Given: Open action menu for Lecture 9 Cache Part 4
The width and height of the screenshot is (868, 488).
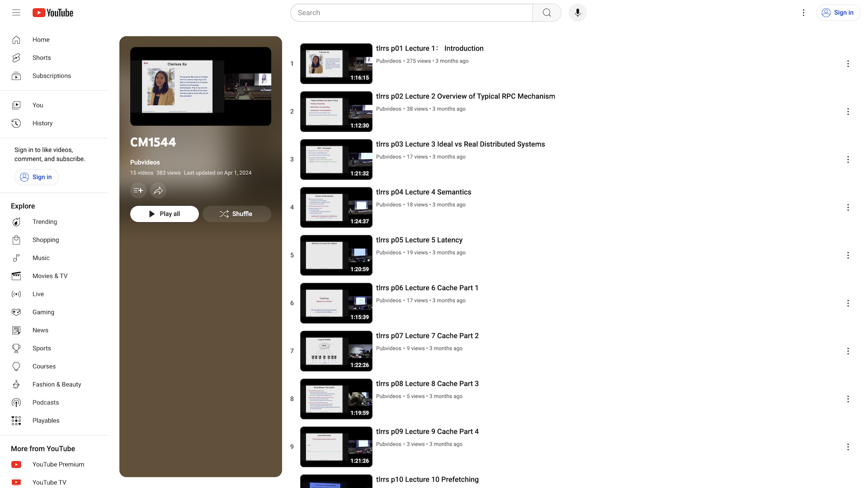Looking at the screenshot, I should pyautogui.click(x=848, y=447).
